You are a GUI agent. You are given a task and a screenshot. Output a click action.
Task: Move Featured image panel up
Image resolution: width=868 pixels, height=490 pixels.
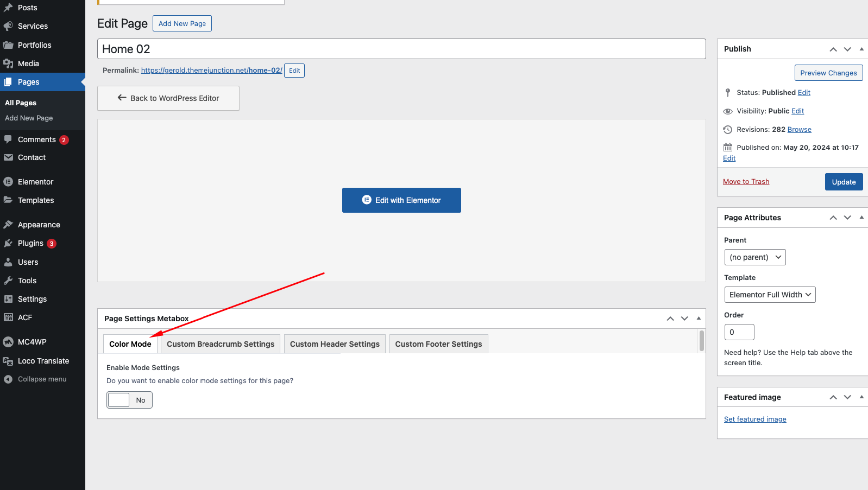833,397
